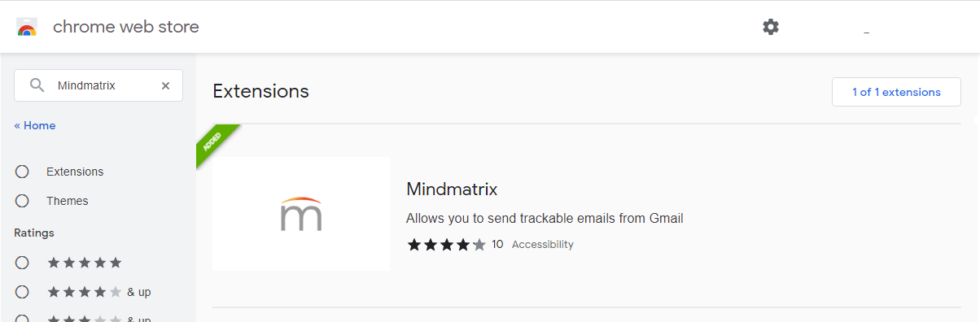The image size is (980, 322).
Task: Click the Accessibility category label
Action: [543, 244]
